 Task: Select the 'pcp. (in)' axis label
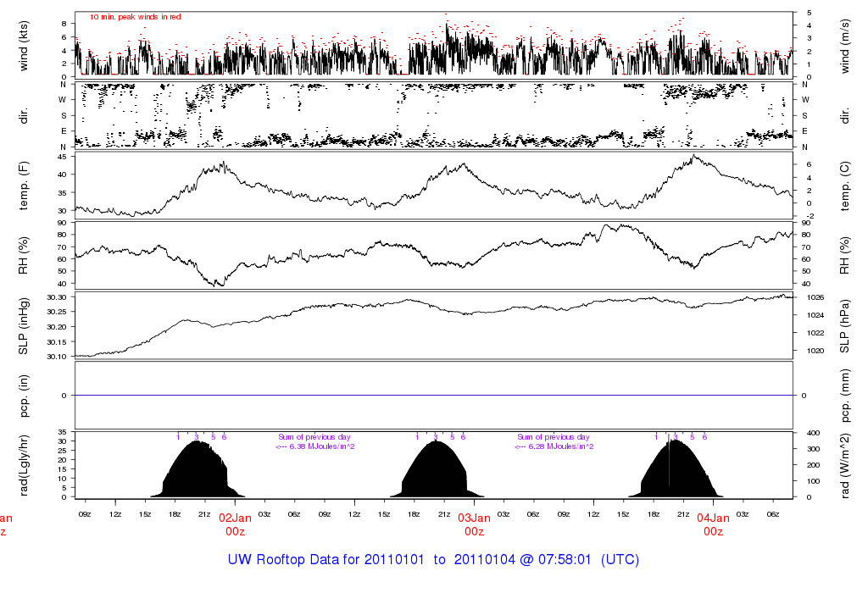point(24,395)
